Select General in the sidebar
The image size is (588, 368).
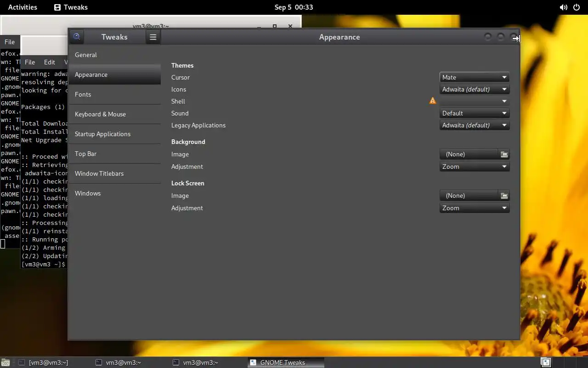[x=114, y=55]
